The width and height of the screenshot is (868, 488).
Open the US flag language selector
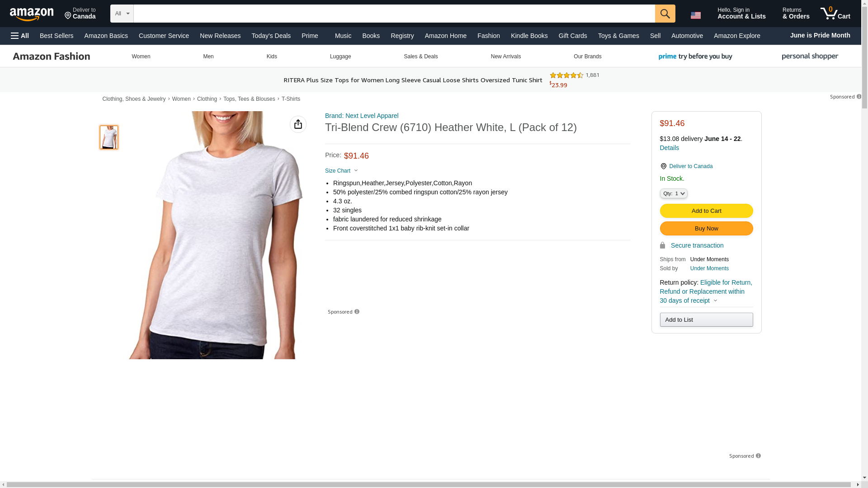pyautogui.click(x=696, y=15)
